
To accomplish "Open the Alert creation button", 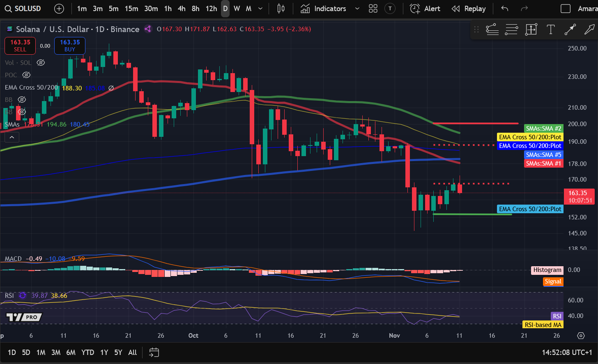I will point(425,9).
